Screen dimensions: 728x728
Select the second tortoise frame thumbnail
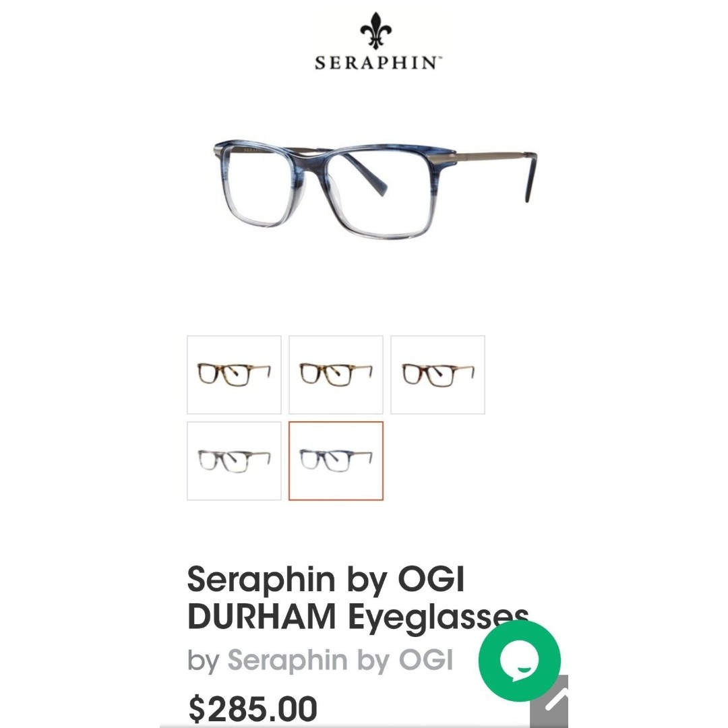[336, 375]
